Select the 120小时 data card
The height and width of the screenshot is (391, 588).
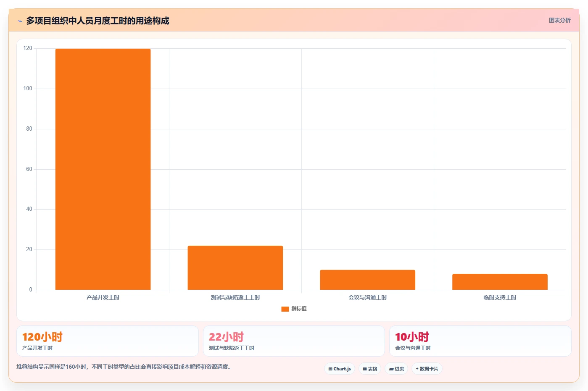(x=108, y=341)
